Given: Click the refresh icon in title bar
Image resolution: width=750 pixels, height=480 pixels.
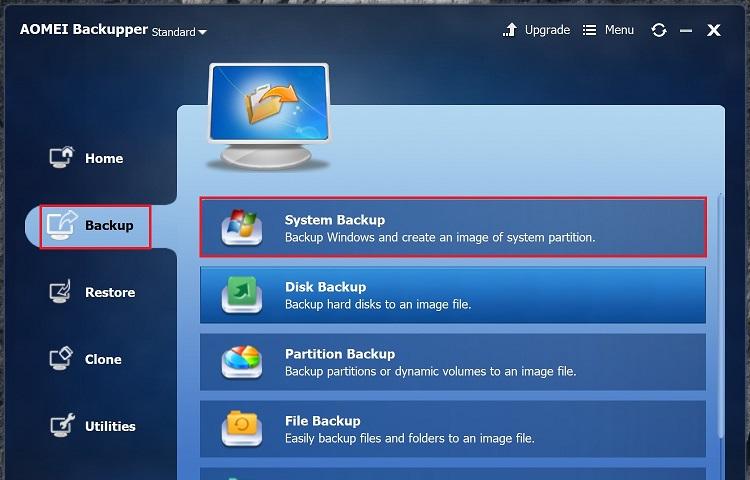Looking at the screenshot, I should click(659, 31).
